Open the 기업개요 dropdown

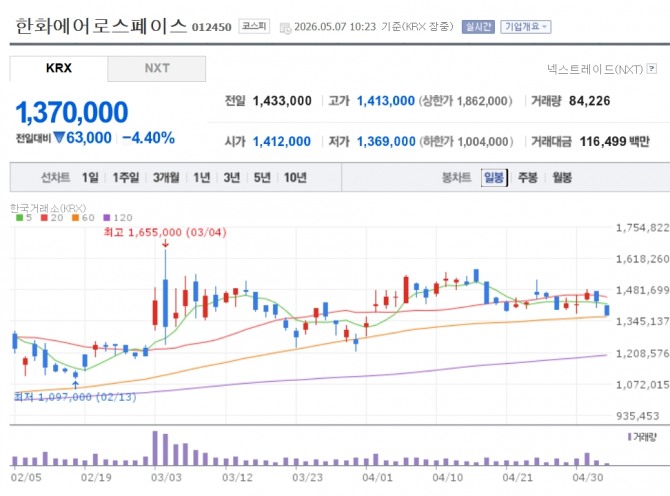pyautogui.click(x=526, y=27)
